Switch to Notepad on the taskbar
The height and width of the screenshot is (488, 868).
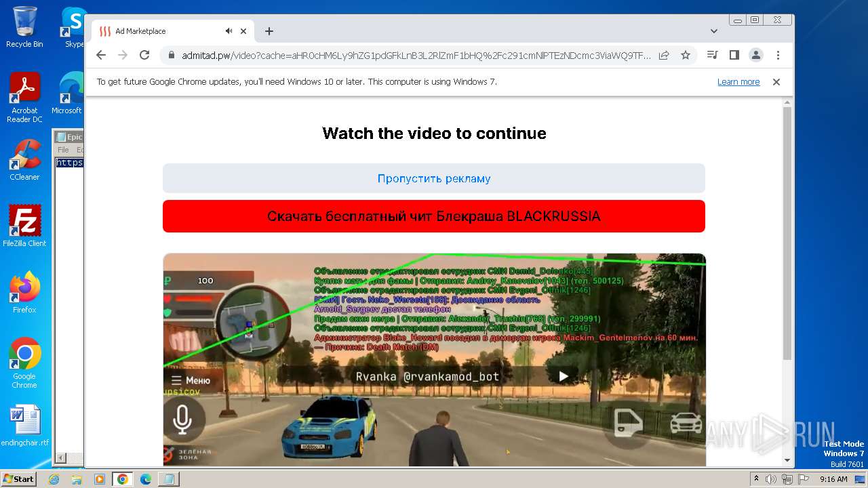(168, 479)
